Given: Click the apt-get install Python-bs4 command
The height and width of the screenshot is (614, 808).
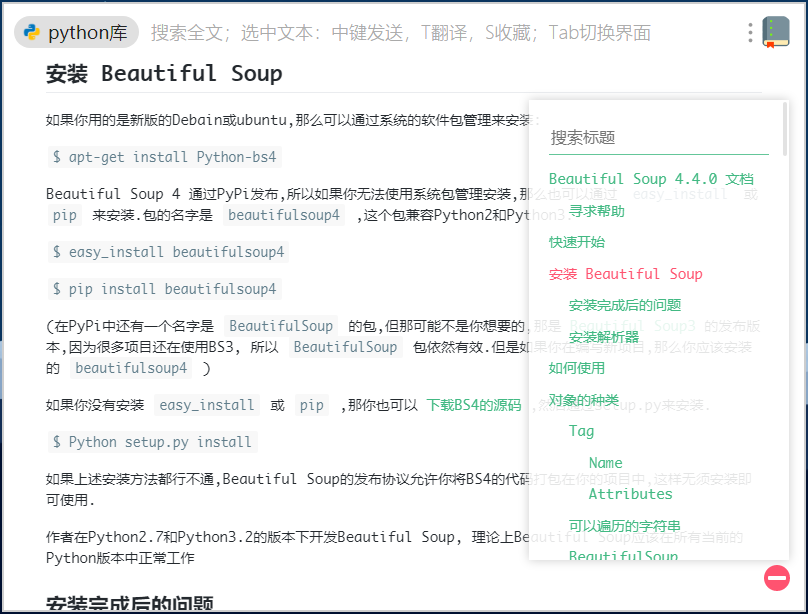Looking at the screenshot, I should (164, 157).
